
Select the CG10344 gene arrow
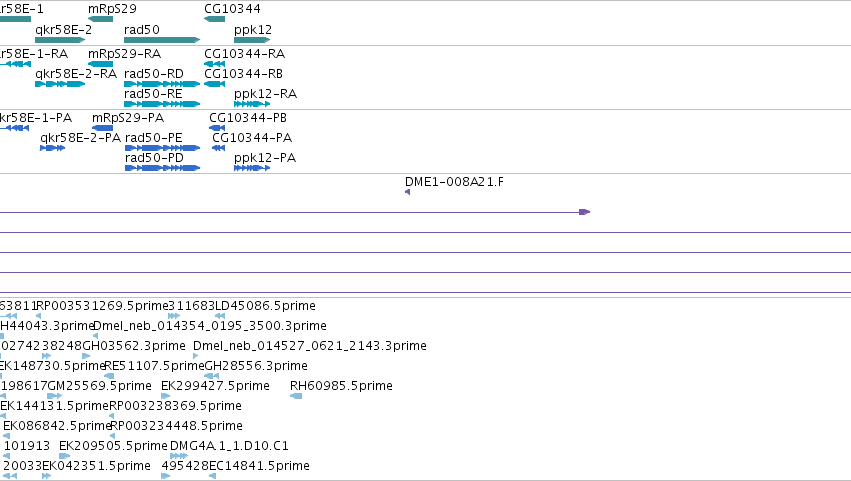click(x=214, y=19)
